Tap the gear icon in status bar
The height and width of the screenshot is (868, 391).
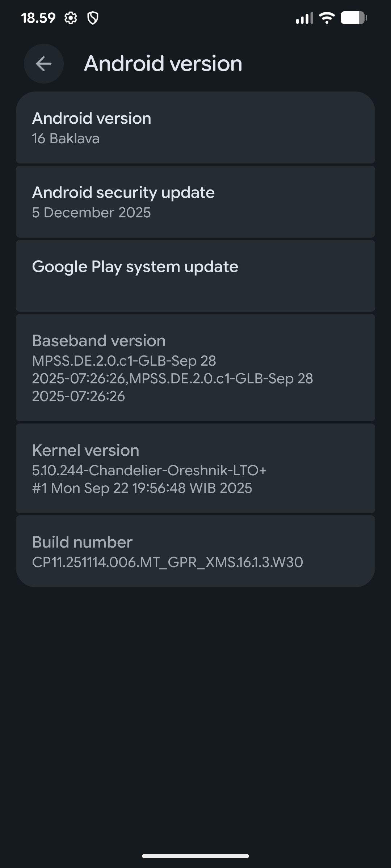71,18
